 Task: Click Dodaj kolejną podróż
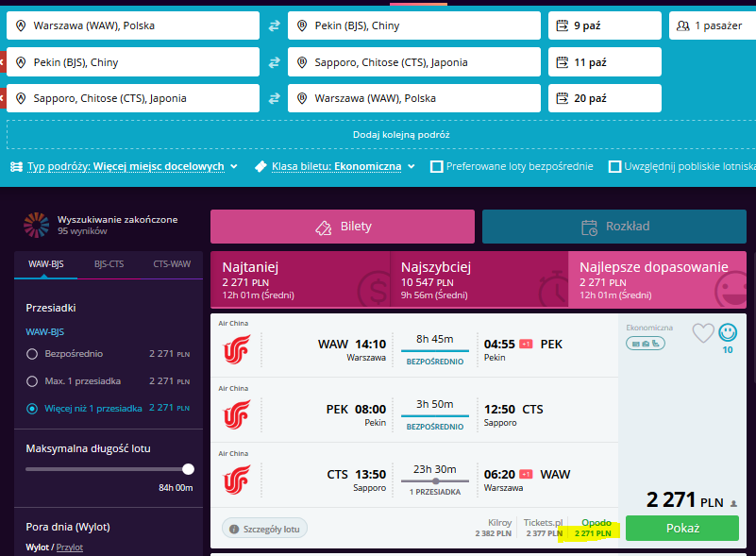pyautogui.click(x=401, y=135)
